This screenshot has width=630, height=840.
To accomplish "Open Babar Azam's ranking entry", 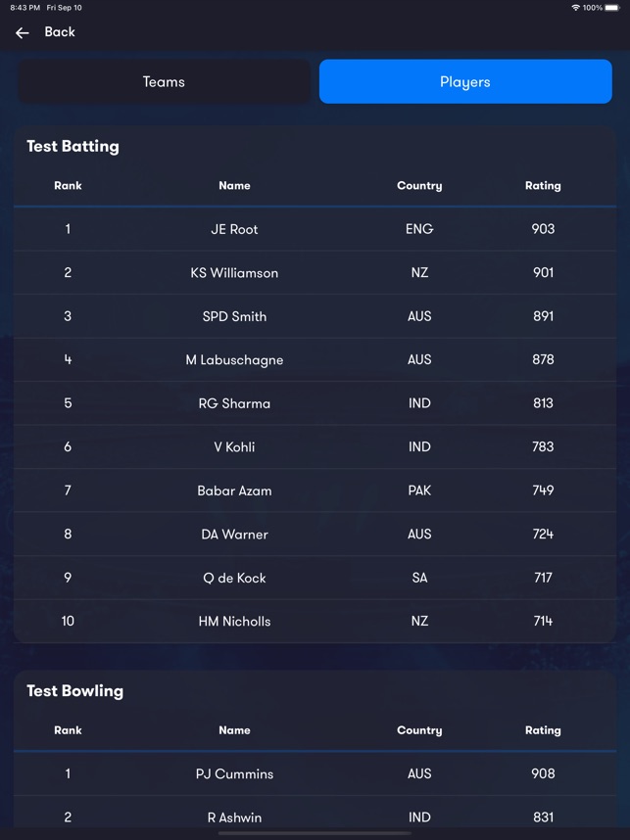I will [315, 490].
